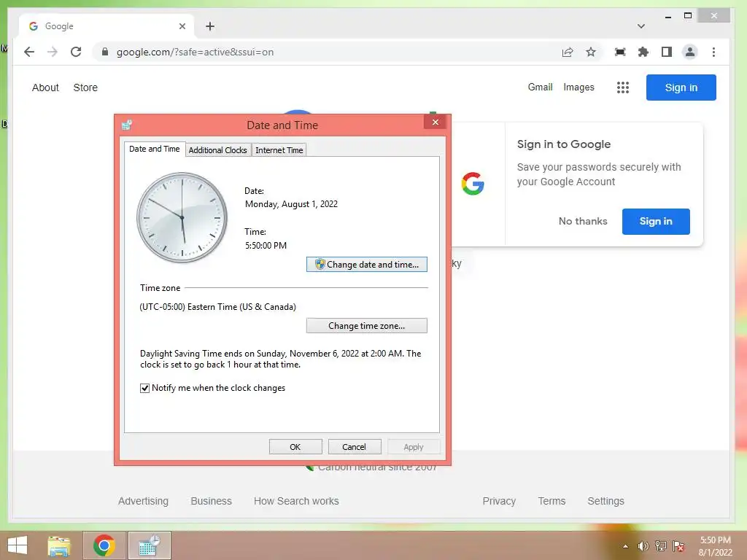Open Business footer link
747x560 pixels.
click(x=211, y=501)
